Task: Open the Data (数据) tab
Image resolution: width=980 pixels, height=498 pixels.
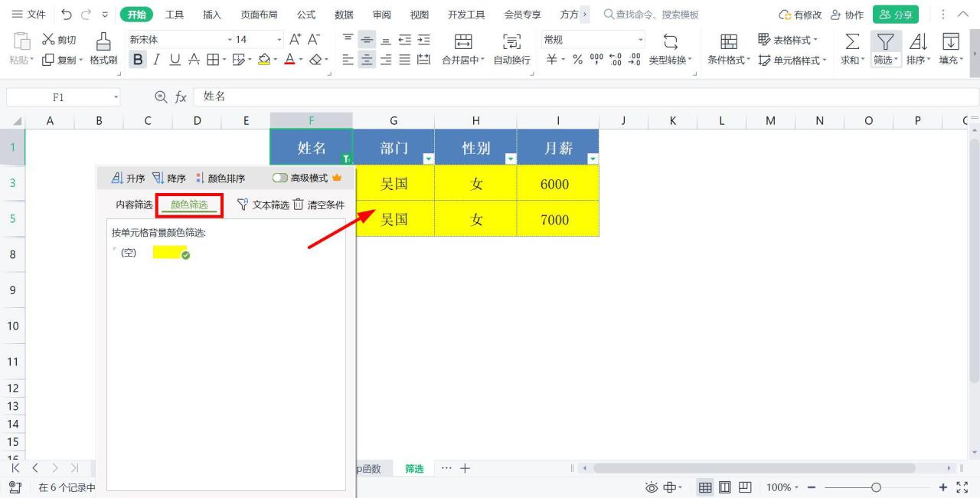Action: pos(344,15)
